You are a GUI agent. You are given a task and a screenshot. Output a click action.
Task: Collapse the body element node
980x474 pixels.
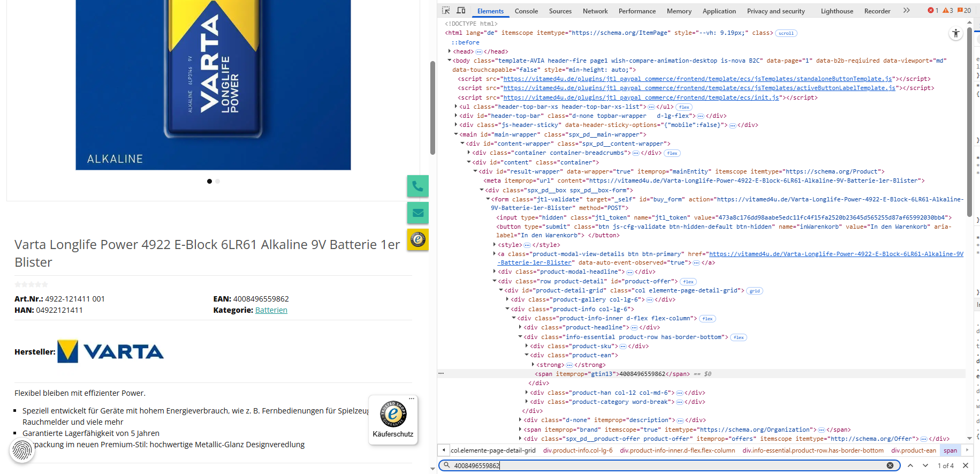pyautogui.click(x=450, y=61)
